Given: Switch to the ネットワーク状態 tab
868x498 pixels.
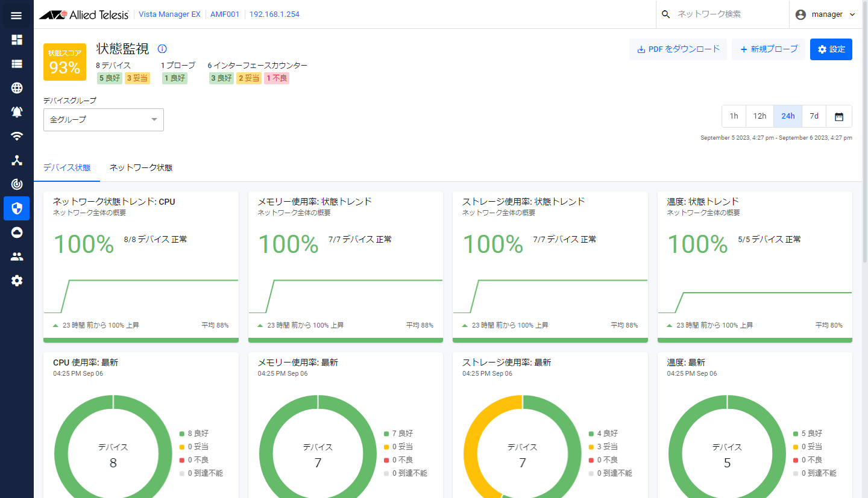Looking at the screenshot, I should coord(141,167).
